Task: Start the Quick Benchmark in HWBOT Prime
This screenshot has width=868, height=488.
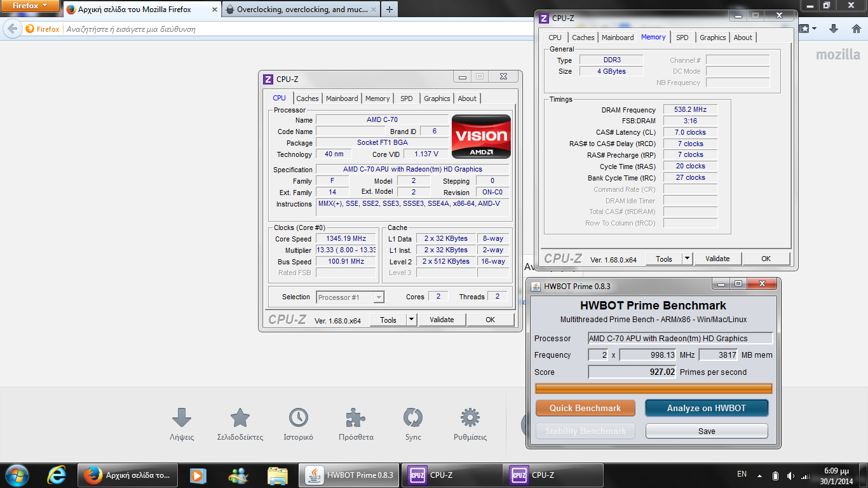Action: 585,408
